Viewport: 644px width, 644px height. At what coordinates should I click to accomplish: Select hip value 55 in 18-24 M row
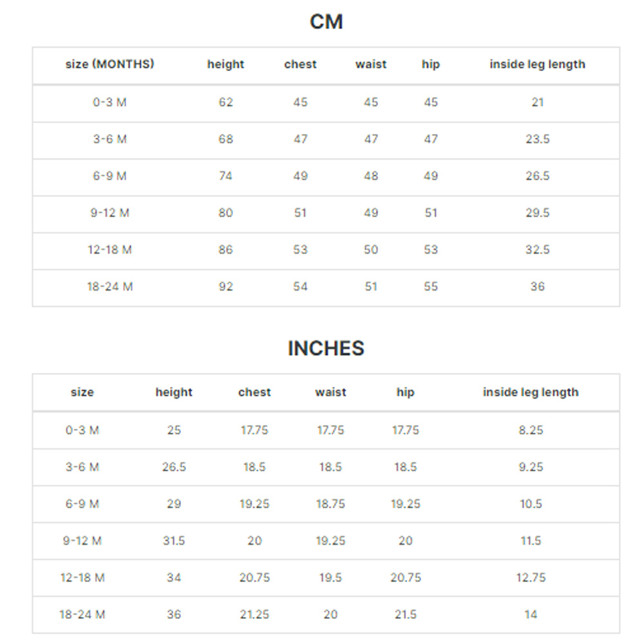[x=431, y=287]
